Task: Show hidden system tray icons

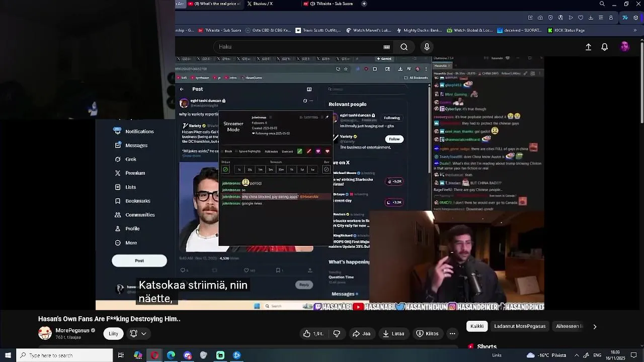Action: [x=577, y=355]
